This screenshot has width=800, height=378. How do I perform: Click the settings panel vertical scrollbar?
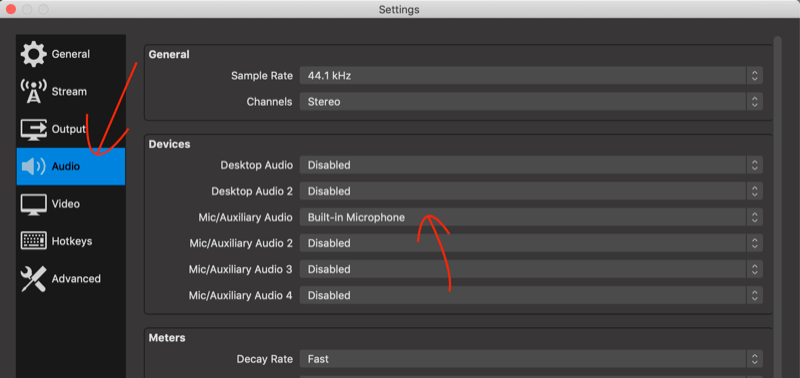pyautogui.click(x=778, y=207)
